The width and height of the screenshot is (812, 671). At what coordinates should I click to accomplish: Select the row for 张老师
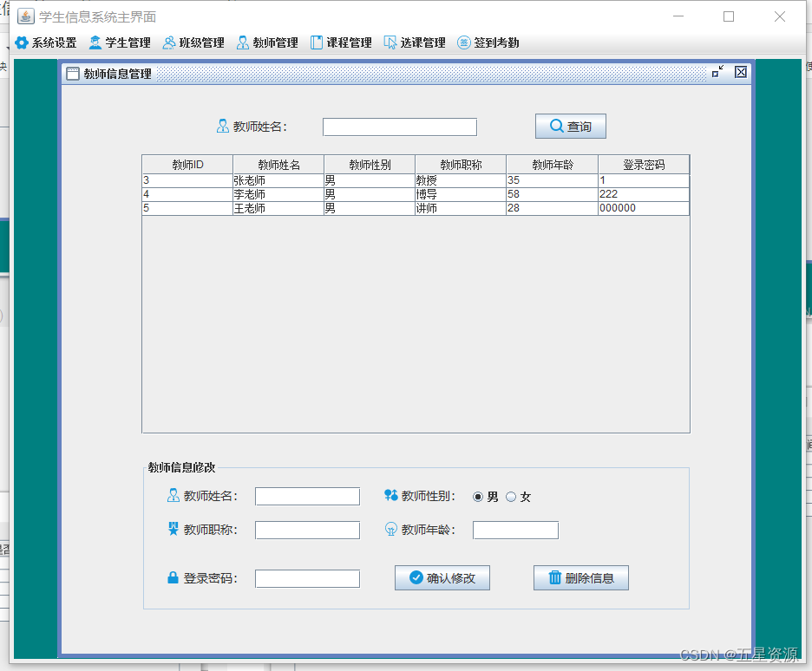pos(416,180)
